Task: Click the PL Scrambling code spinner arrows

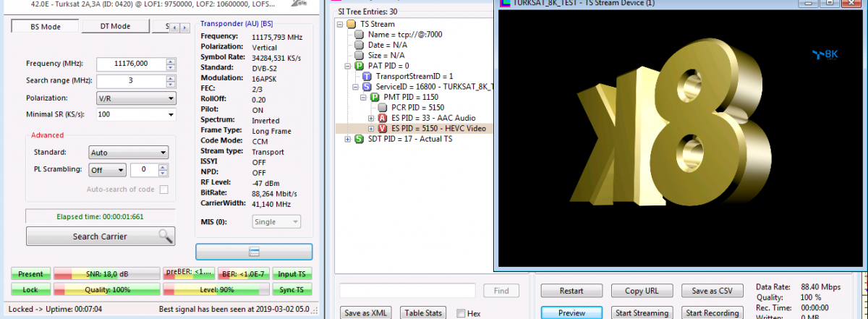Action: click(x=164, y=170)
